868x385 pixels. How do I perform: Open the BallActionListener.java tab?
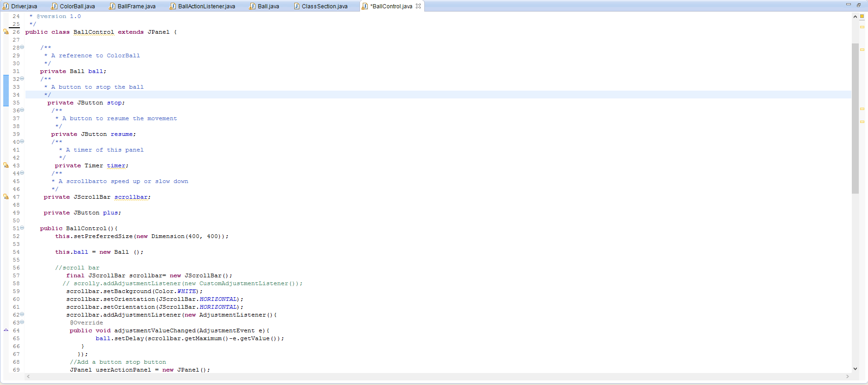coord(203,6)
